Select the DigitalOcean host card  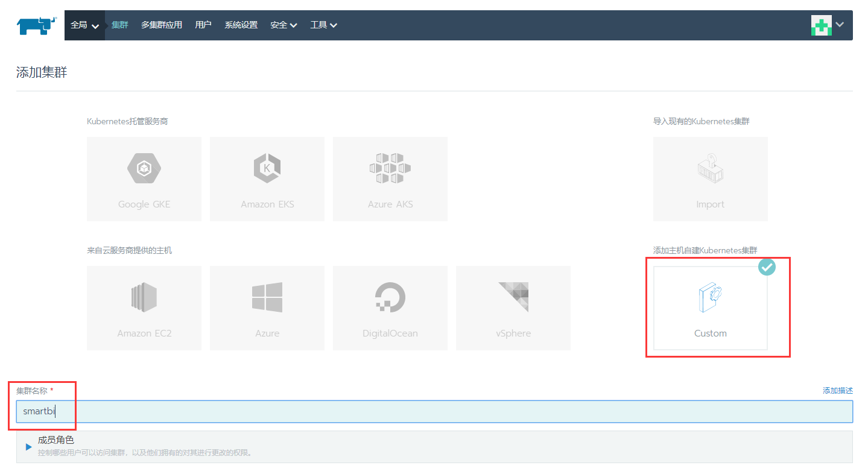[390, 308]
